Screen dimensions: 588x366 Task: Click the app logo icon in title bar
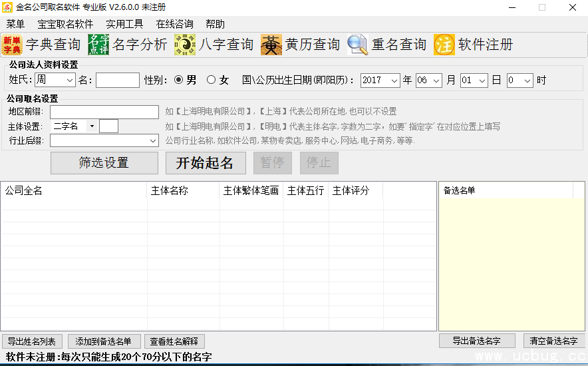(x=7, y=7)
